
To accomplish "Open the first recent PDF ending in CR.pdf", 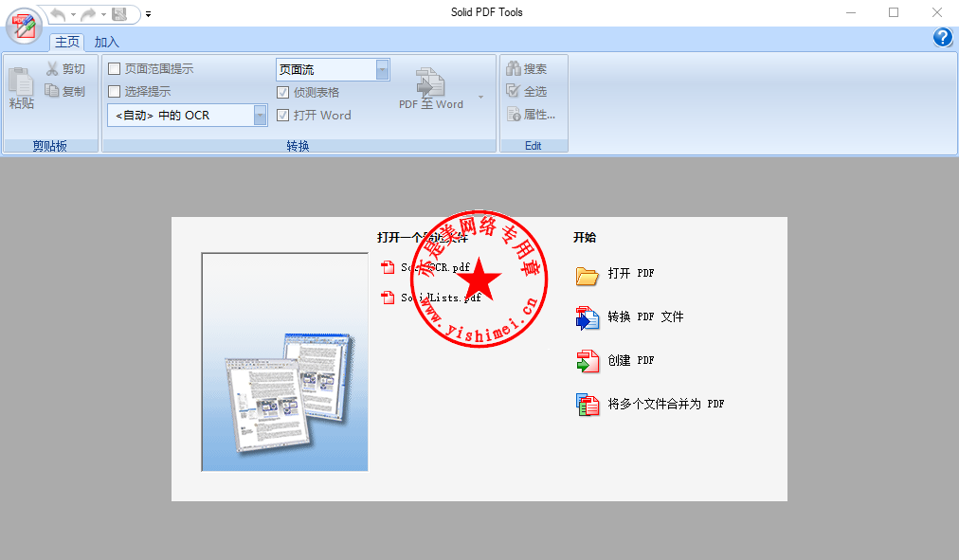I will click(436, 267).
